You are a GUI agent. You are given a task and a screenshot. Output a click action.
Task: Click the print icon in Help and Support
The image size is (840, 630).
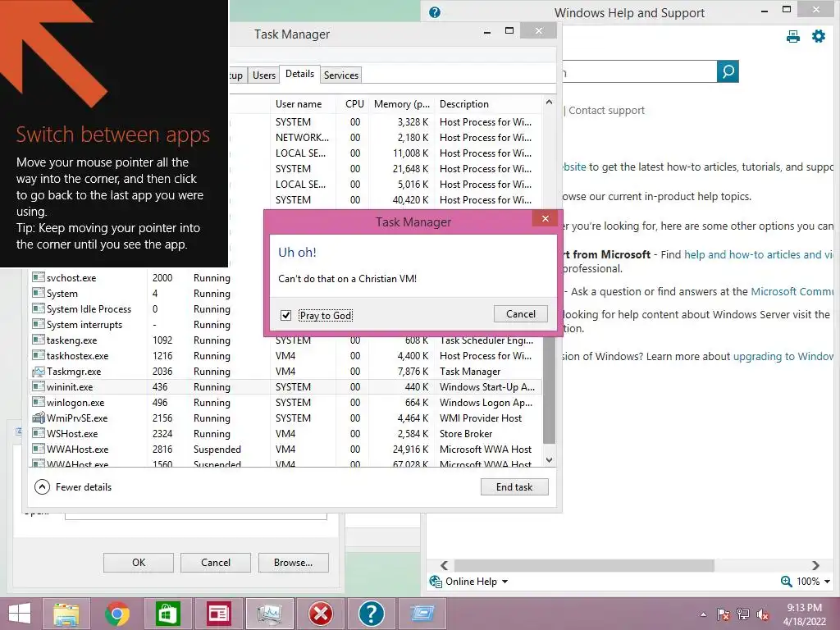coord(793,36)
